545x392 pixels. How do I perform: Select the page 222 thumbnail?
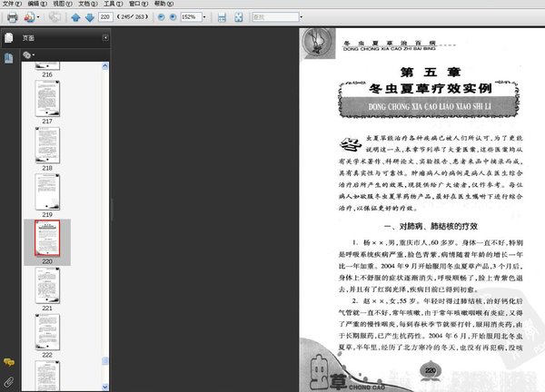[x=47, y=332]
